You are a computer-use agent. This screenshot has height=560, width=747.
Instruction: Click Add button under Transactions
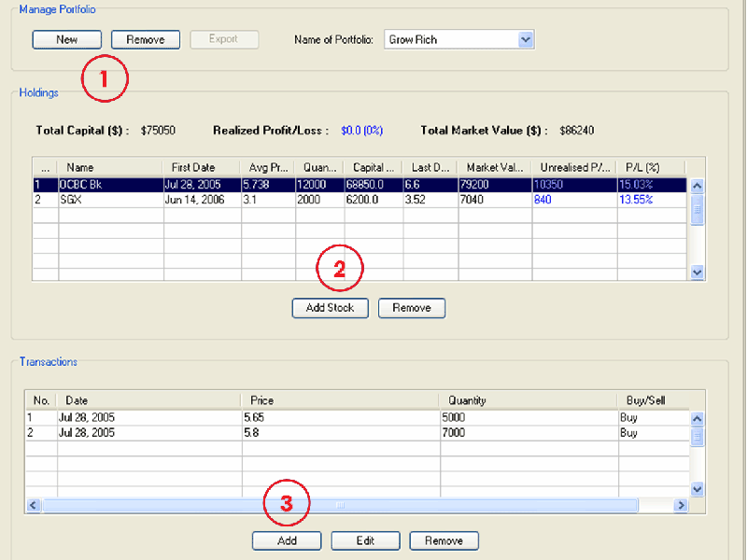pos(287,540)
